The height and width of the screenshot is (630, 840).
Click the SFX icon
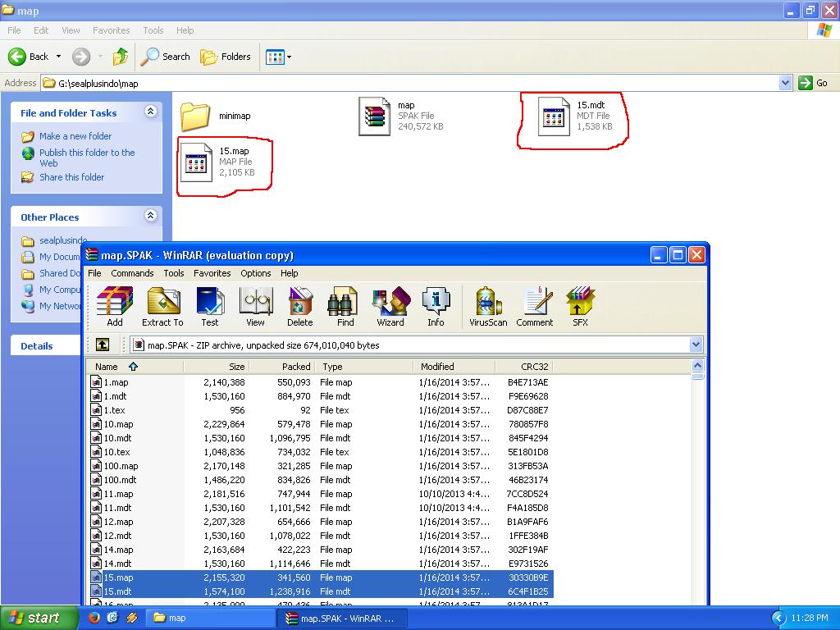click(x=580, y=307)
